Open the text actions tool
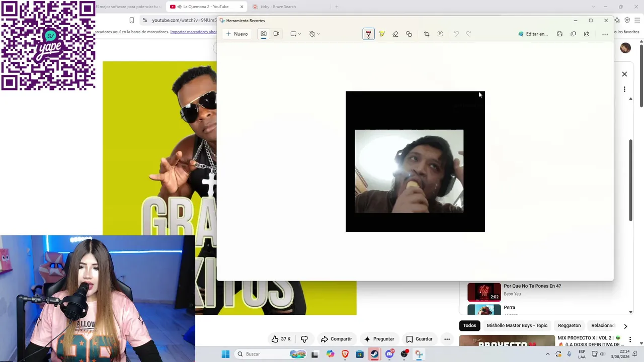 440,34
